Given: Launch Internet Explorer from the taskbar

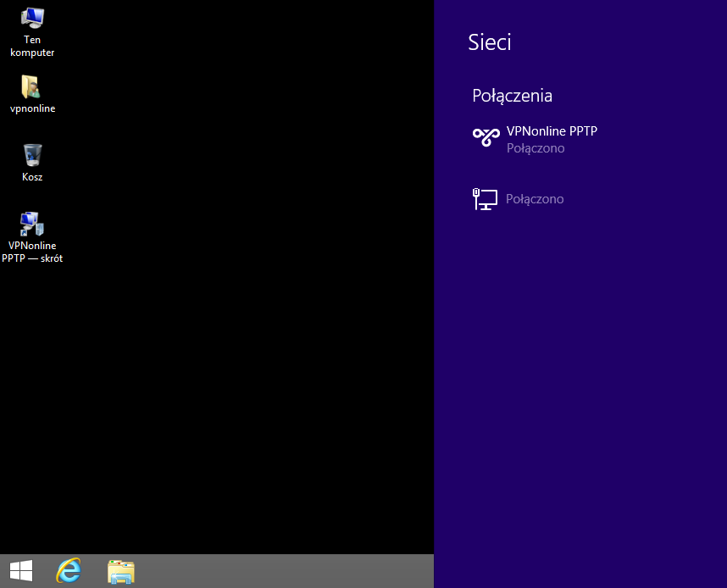Looking at the screenshot, I should tap(69, 570).
